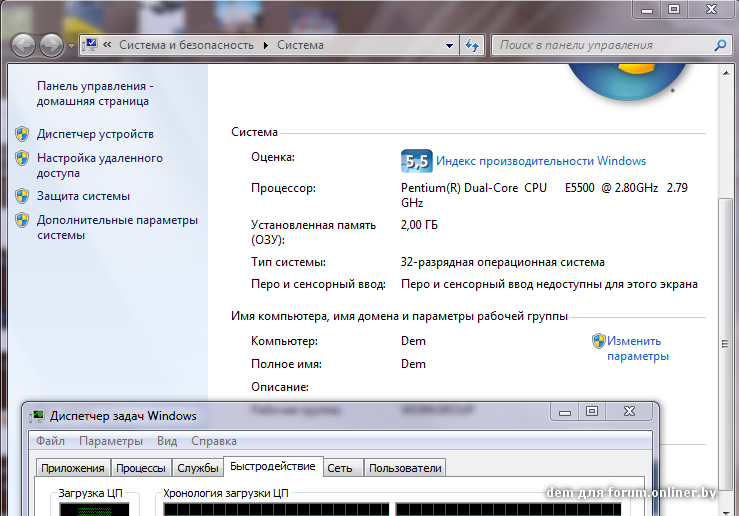This screenshot has width=739, height=516.
Task: Click the shield icon beside 'Настройка удаленного доступа'
Action: click(x=22, y=158)
